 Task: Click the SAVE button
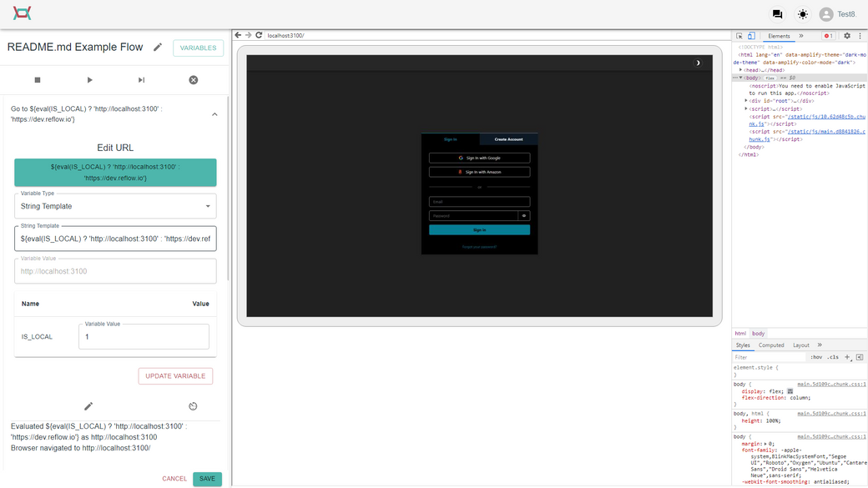click(206, 479)
